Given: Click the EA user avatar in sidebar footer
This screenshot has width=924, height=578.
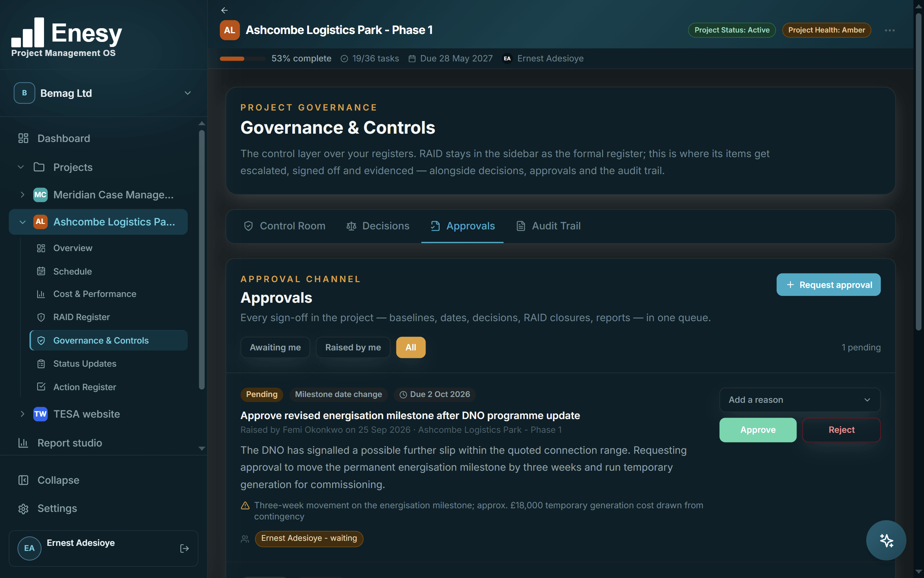Looking at the screenshot, I should click(29, 548).
